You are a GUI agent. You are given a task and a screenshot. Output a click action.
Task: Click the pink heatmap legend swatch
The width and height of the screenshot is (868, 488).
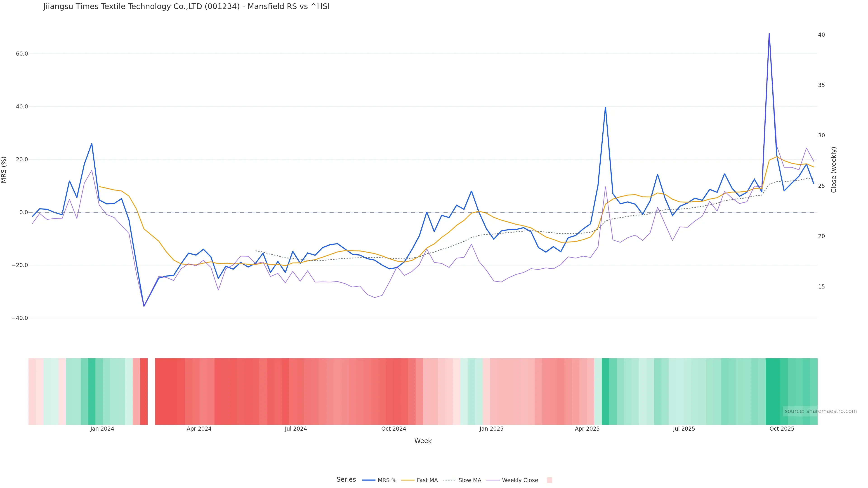click(x=549, y=480)
